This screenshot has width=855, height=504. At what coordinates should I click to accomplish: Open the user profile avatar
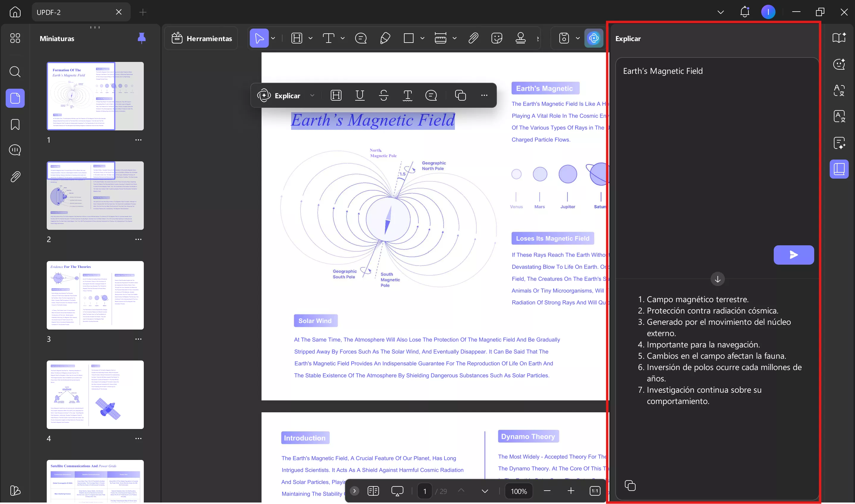tap(768, 12)
